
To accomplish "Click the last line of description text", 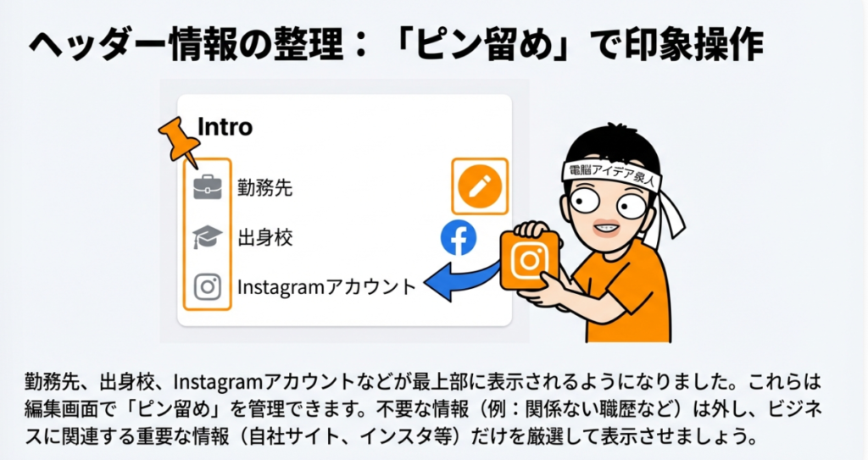I will pyautogui.click(x=391, y=437).
